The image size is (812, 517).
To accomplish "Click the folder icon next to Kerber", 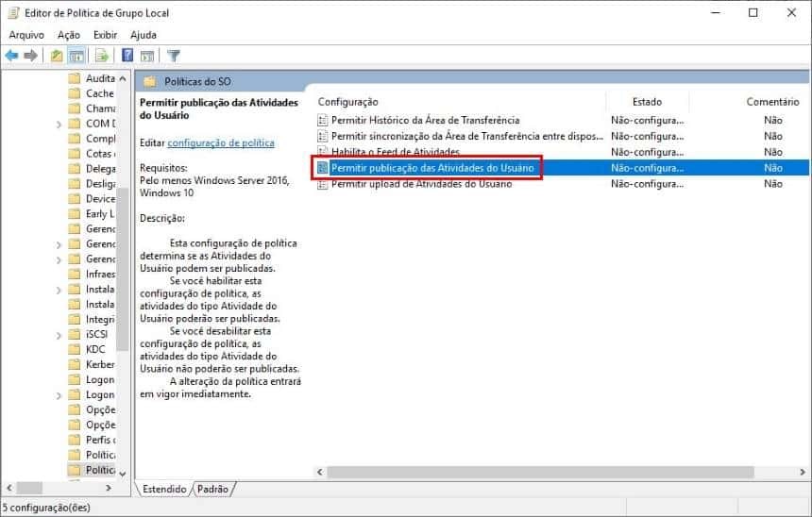I will 75,364.
